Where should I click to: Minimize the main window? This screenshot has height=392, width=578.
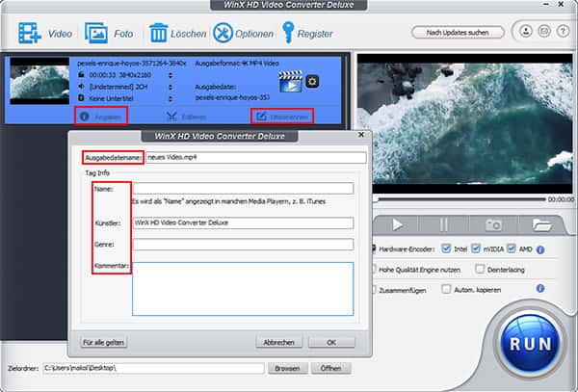point(548,5)
